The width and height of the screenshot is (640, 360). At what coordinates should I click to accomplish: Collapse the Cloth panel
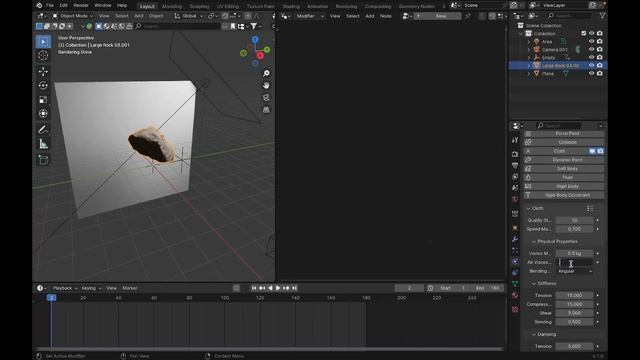[x=528, y=209]
